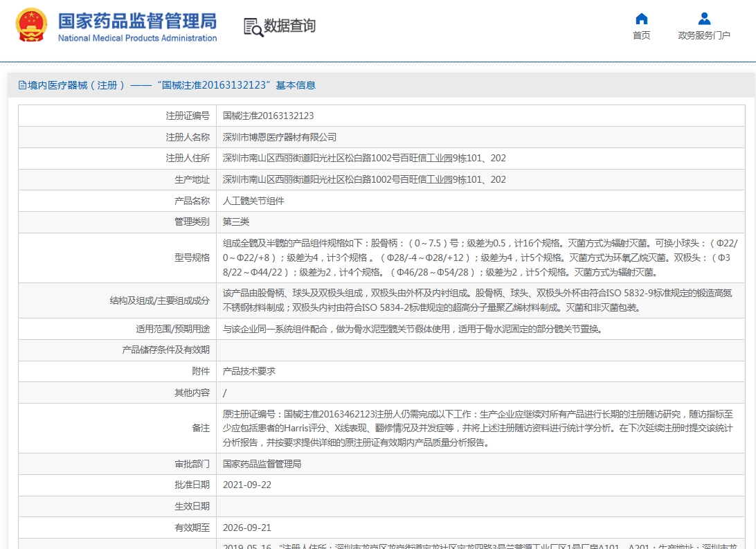Select the 生产地址 address value
The height and width of the screenshot is (549, 756).
[364, 179]
